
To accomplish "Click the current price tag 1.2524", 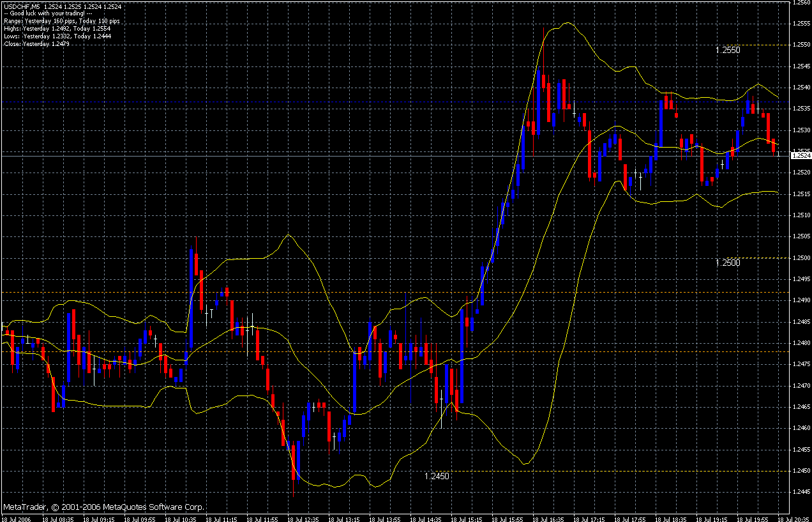I will [801, 156].
